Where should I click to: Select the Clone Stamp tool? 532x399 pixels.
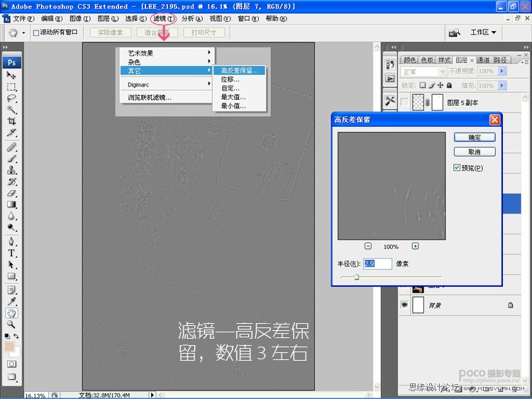[11, 170]
